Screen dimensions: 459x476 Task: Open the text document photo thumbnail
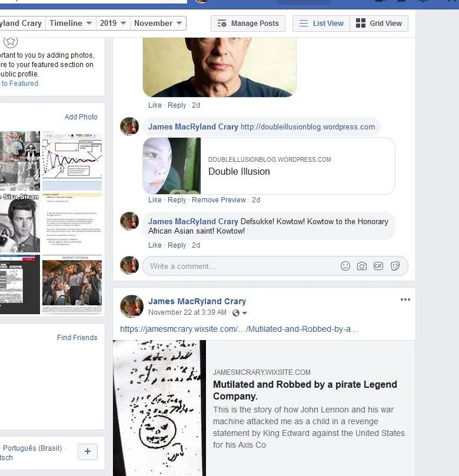[72, 222]
